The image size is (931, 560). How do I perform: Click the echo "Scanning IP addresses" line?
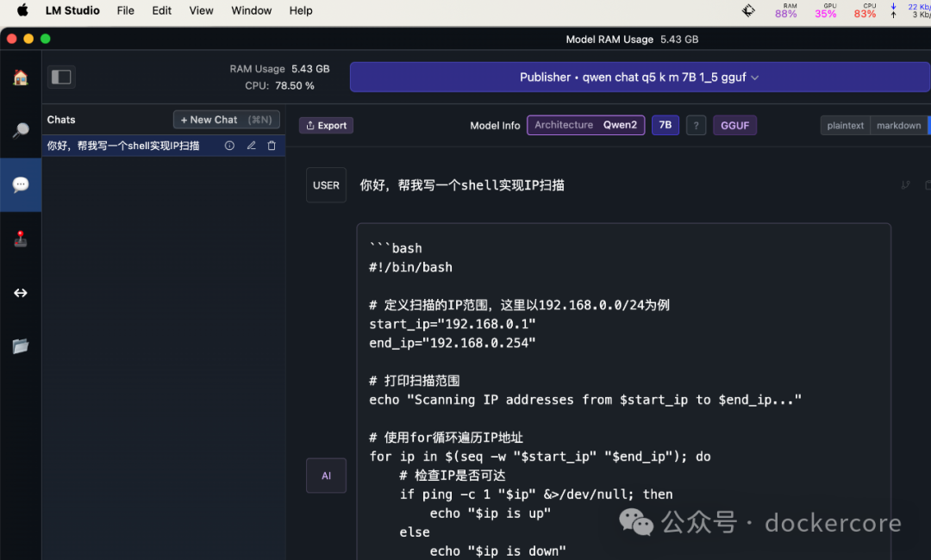coord(585,400)
